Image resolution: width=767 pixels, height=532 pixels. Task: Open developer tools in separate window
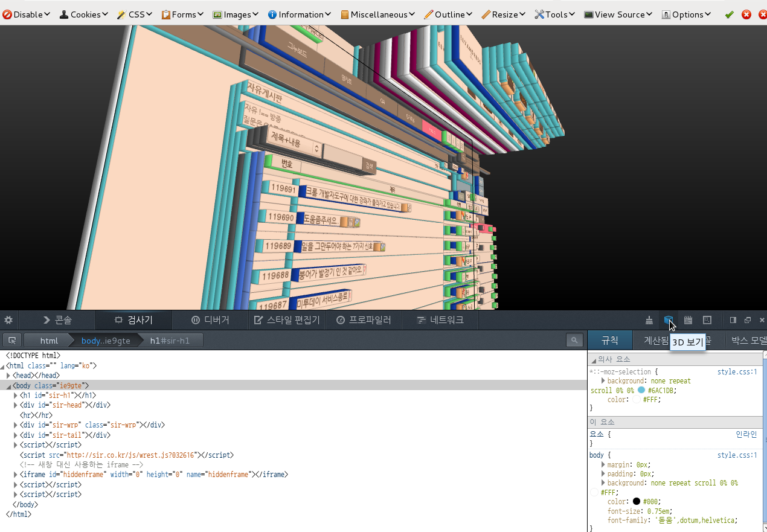(x=748, y=320)
